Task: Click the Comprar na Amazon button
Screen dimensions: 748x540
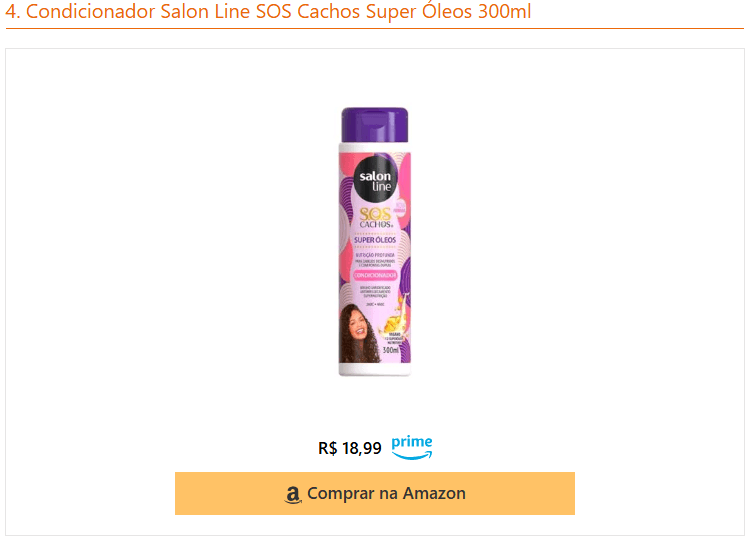Action: click(374, 493)
